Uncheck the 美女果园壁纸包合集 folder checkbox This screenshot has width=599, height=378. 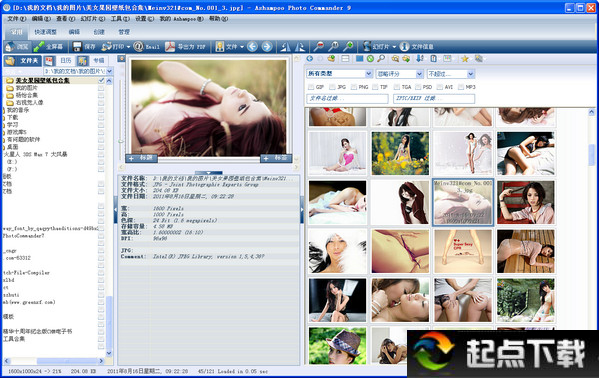pyautogui.click(x=101, y=81)
